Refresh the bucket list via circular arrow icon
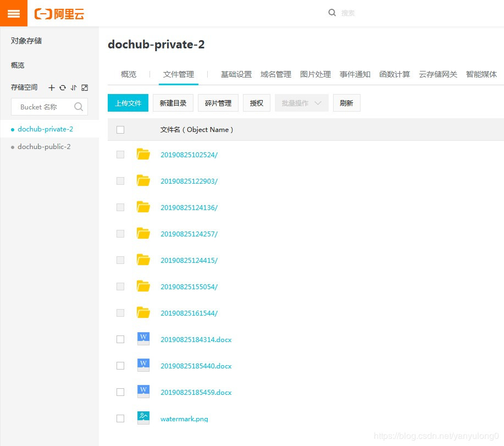 pyautogui.click(x=63, y=88)
